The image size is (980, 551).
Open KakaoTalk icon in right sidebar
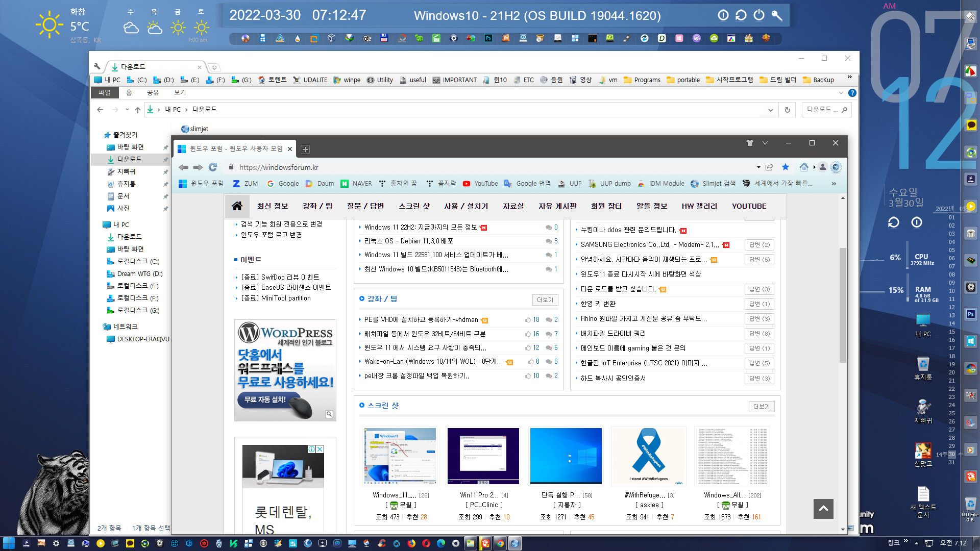click(x=971, y=124)
